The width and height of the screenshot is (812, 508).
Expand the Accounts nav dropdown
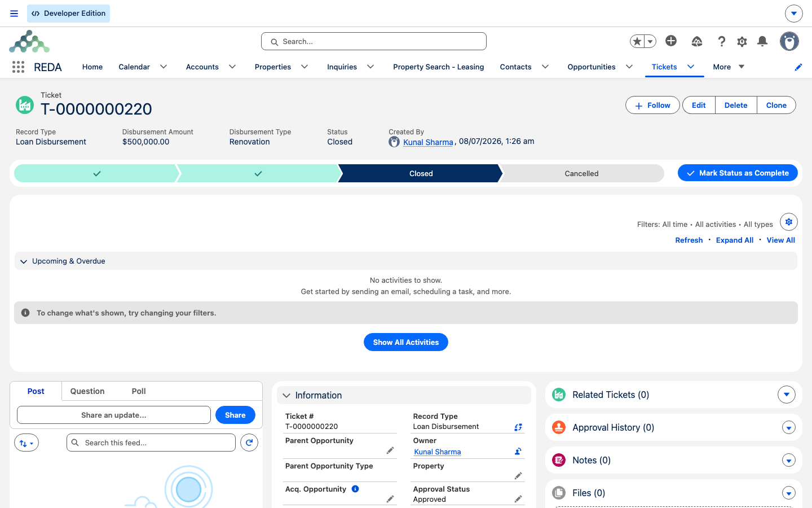point(232,67)
